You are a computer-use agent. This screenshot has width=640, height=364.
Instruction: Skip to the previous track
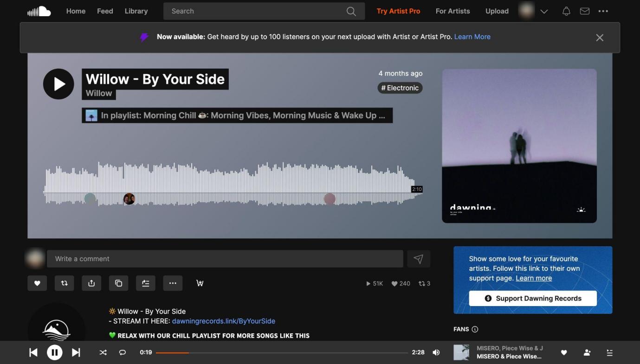(x=33, y=353)
